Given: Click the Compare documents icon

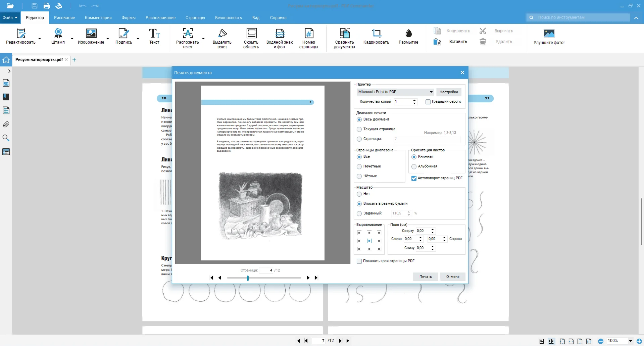Looking at the screenshot, I should 344,33.
